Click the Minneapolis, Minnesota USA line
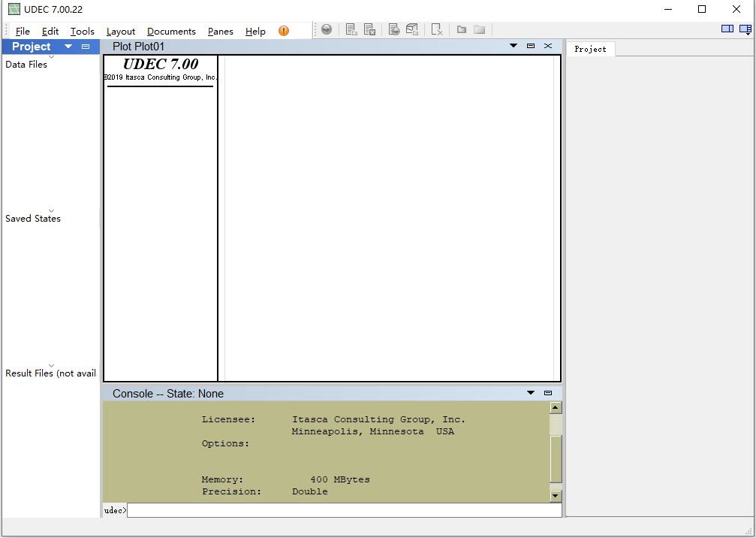The height and width of the screenshot is (538, 756). tap(373, 431)
